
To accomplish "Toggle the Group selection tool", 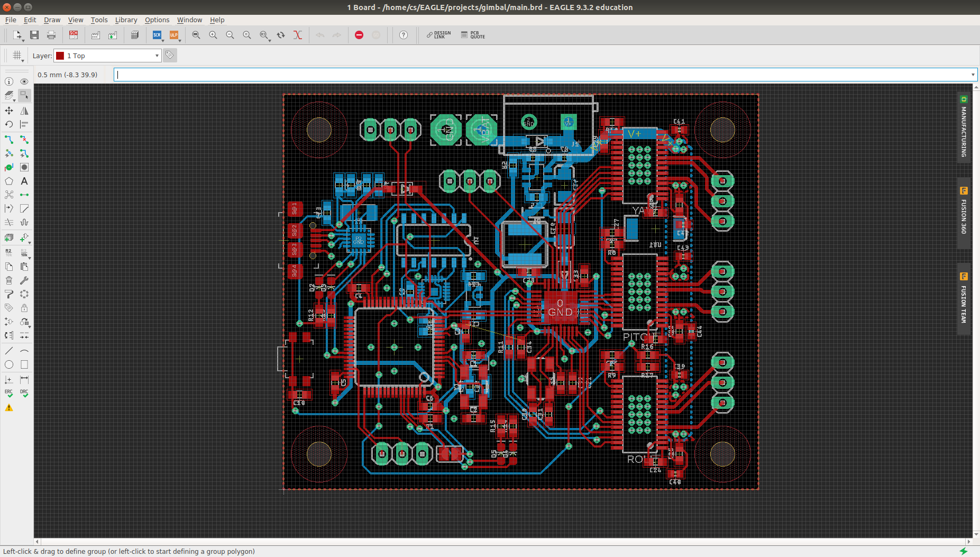I will 24,95.
